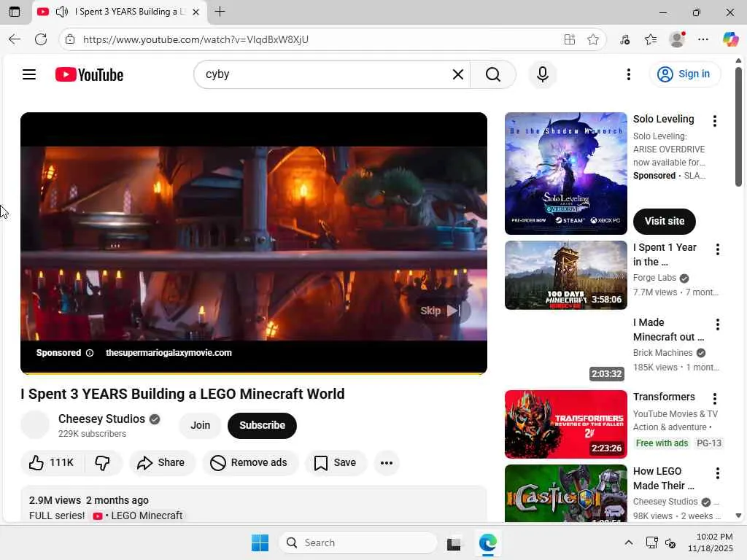Open Task View on taskbar
The width and height of the screenshot is (747, 560).
point(454,542)
